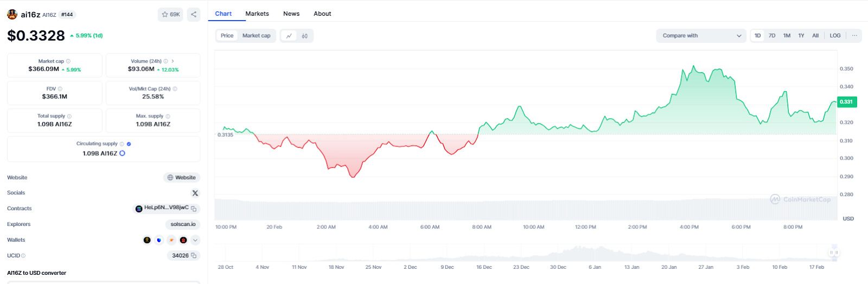Set chart range to 7D
Image resolution: width=868 pixels, height=284 pixels.
pos(771,36)
